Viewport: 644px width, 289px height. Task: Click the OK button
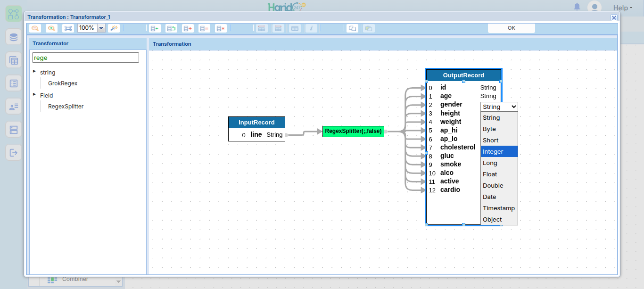[x=512, y=28]
